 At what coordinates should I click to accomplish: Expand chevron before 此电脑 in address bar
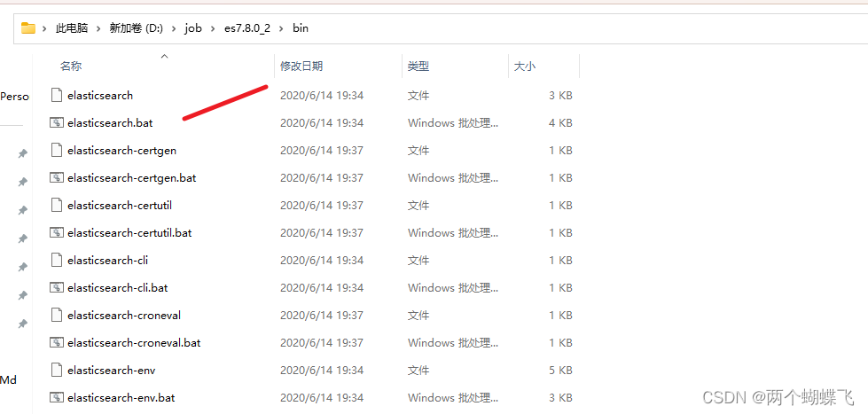[x=45, y=28]
